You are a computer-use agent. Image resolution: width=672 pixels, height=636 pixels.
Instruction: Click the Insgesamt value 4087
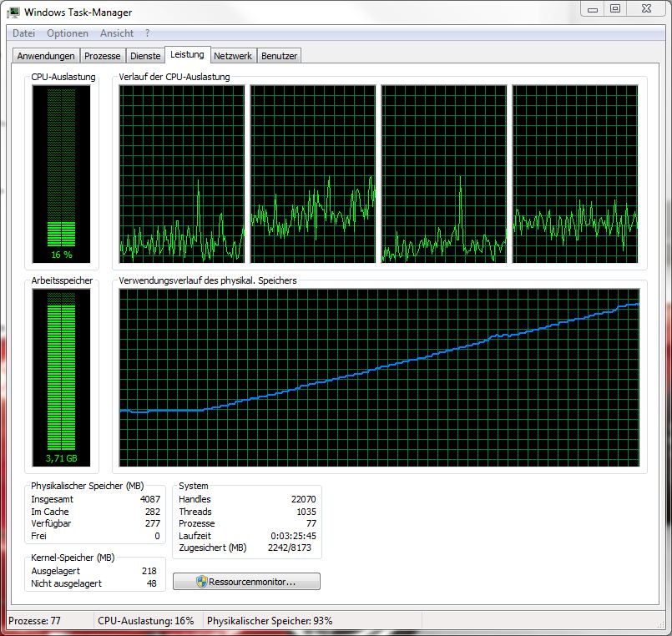pos(150,499)
